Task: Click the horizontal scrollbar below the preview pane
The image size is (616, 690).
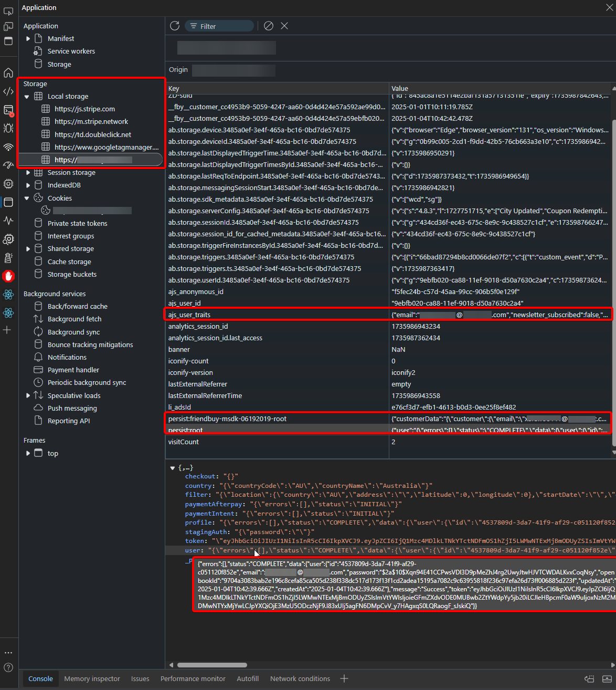Action: click(211, 665)
